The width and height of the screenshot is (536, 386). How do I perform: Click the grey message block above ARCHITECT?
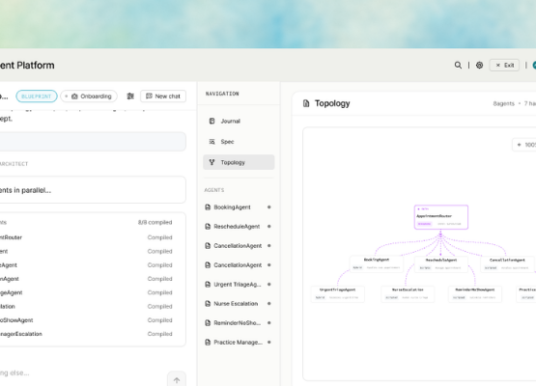click(x=92, y=142)
